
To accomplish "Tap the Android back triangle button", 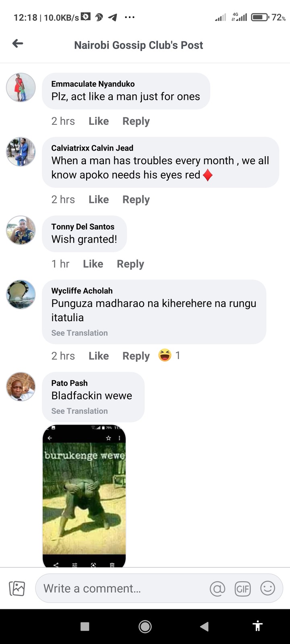I will pos(205,626).
